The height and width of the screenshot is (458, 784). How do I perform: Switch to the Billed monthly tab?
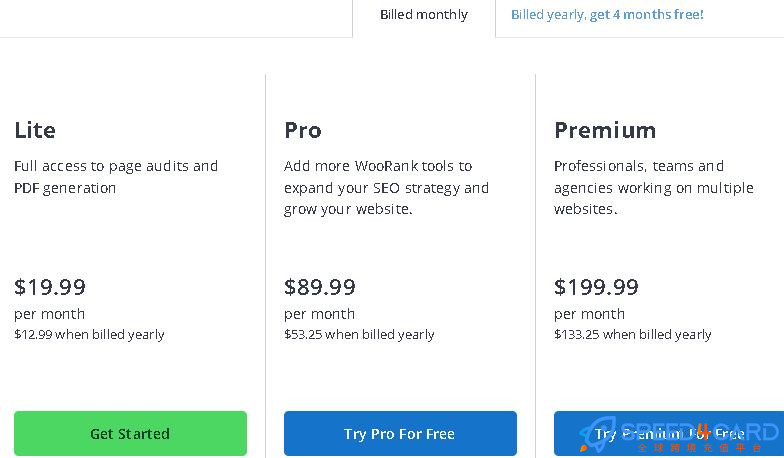click(x=424, y=15)
